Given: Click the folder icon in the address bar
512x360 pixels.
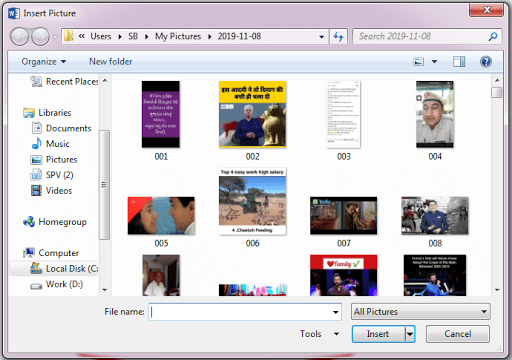Looking at the screenshot, I should pos(69,36).
